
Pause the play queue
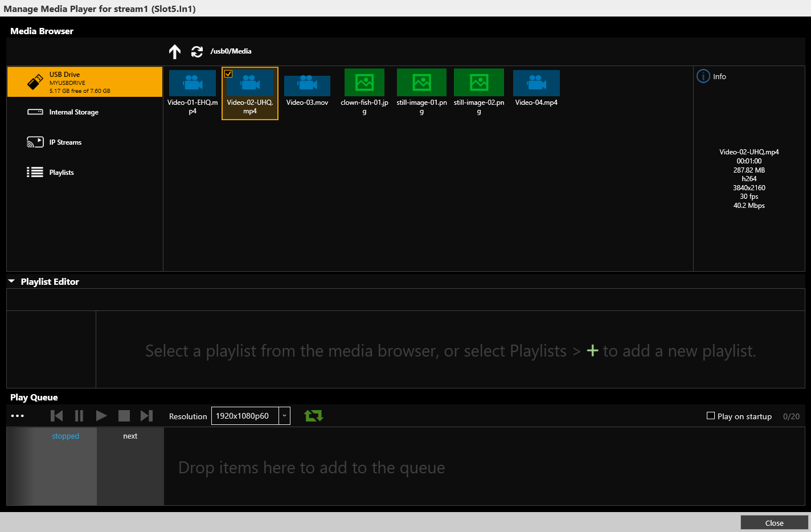click(79, 416)
